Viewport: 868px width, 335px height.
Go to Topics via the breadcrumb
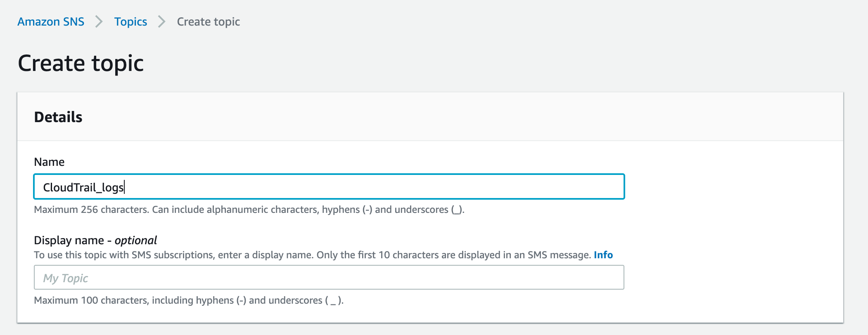(130, 21)
